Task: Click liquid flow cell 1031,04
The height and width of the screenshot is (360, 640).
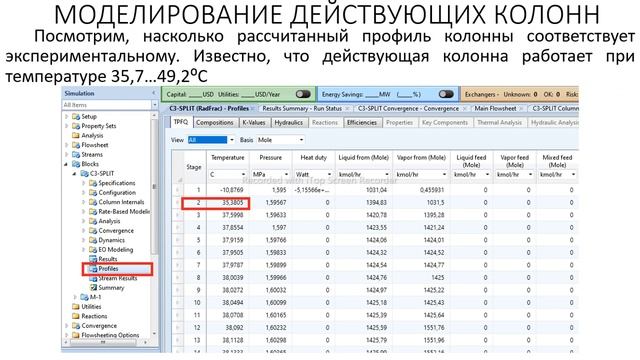Action: pyautogui.click(x=363, y=190)
